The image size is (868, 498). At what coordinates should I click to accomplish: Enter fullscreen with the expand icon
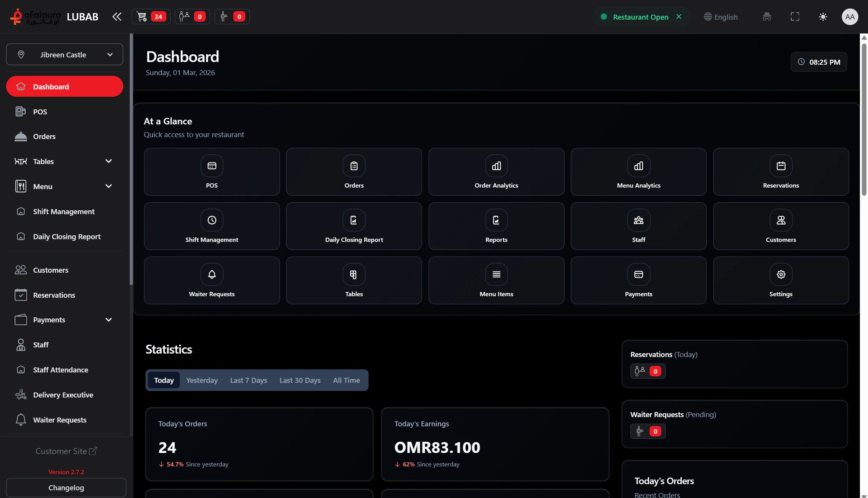794,17
